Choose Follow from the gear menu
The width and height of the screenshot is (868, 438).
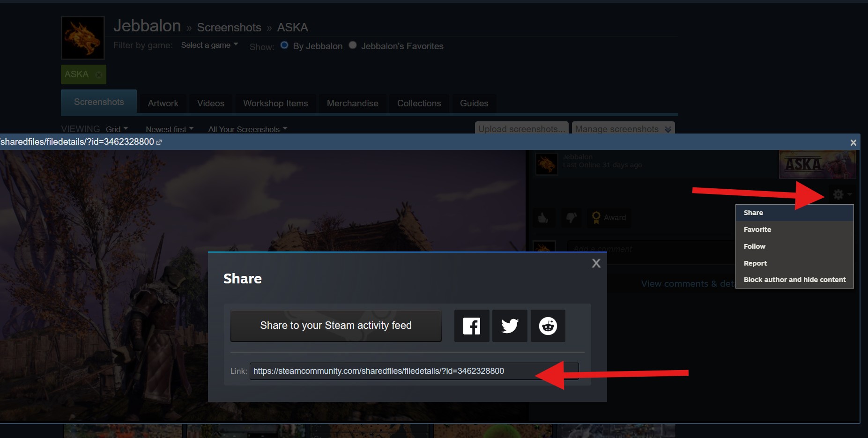(x=794, y=246)
